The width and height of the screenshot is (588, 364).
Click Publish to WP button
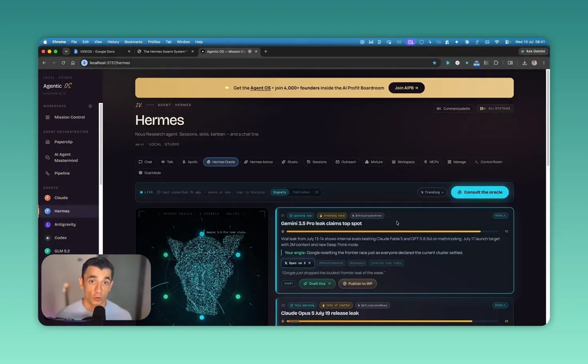click(357, 284)
